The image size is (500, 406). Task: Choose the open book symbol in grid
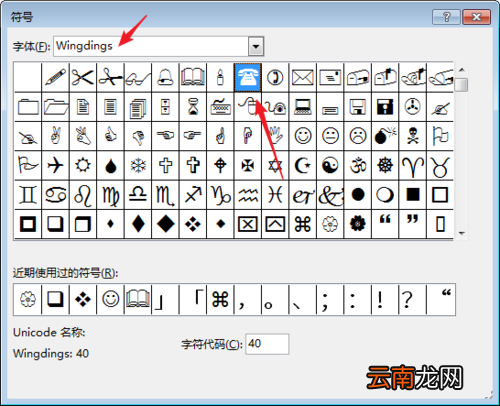pyautogui.click(x=193, y=77)
